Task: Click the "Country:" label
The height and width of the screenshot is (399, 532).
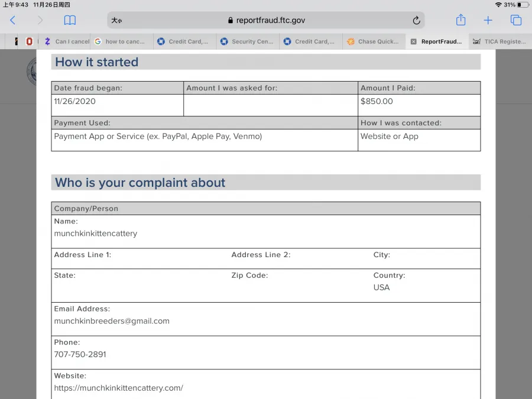Action: (389, 275)
